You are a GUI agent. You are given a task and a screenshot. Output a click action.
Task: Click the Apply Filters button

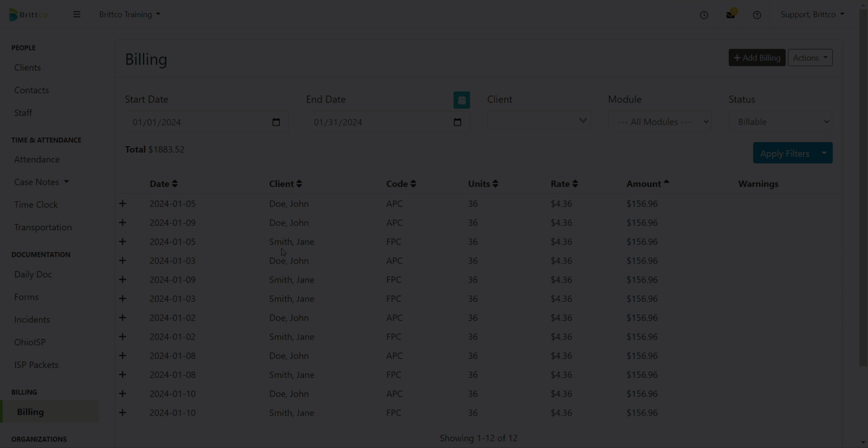[x=784, y=153]
